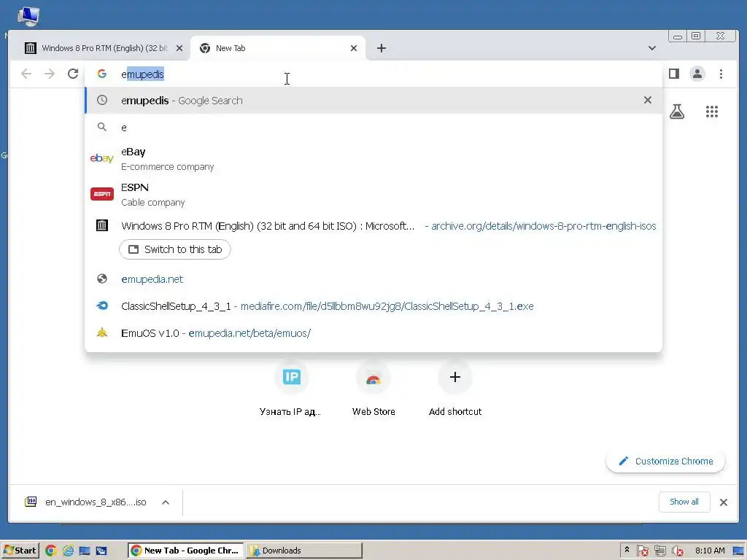Image resolution: width=747 pixels, height=560 pixels.
Task: Choose the eBay suggestion
Action: [x=373, y=158]
